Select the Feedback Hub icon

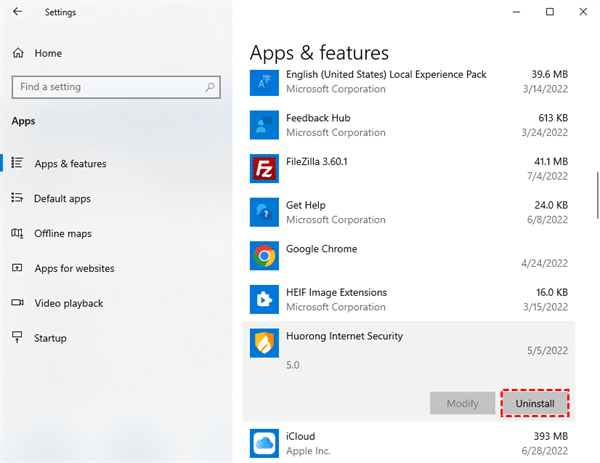(x=264, y=124)
